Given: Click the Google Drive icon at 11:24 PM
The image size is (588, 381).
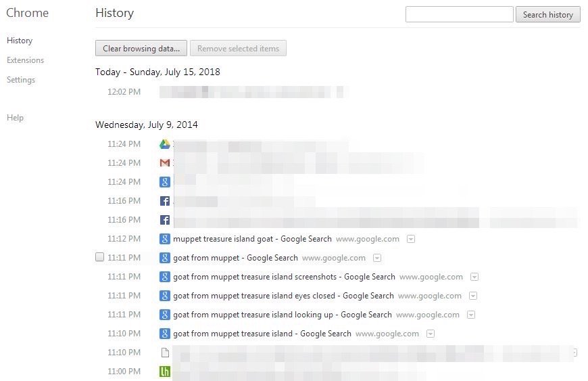Looking at the screenshot, I should click(x=165, y=144).
